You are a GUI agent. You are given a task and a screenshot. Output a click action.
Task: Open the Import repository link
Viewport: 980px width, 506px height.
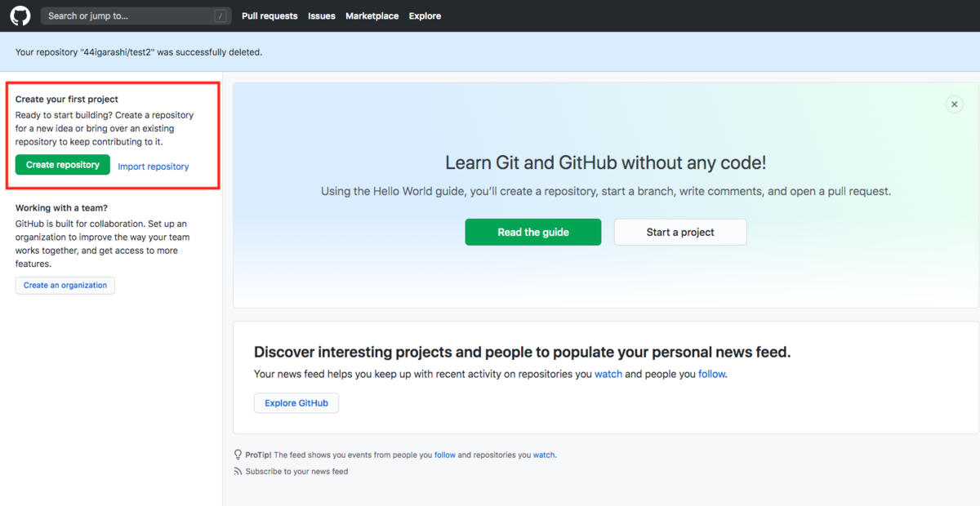(x=154, y=166)
